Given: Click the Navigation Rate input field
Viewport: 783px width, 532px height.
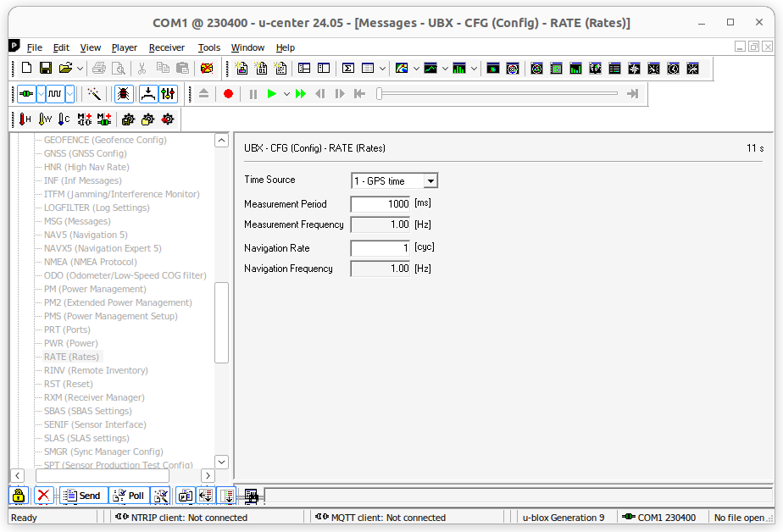Looking at the screenshot, I should [x=380, y=247].
